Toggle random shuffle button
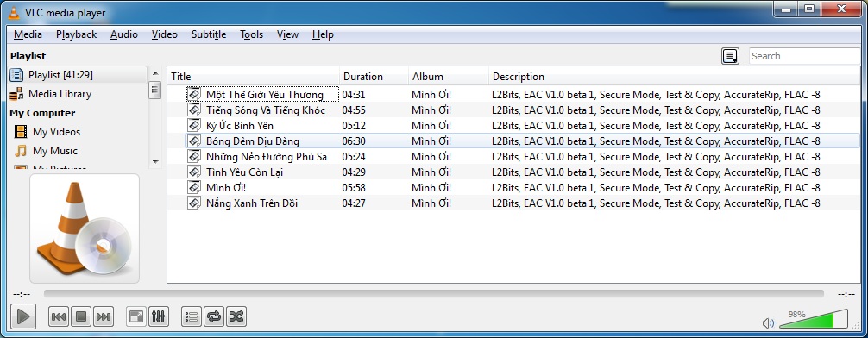The image size is (868, 338). 236,317
